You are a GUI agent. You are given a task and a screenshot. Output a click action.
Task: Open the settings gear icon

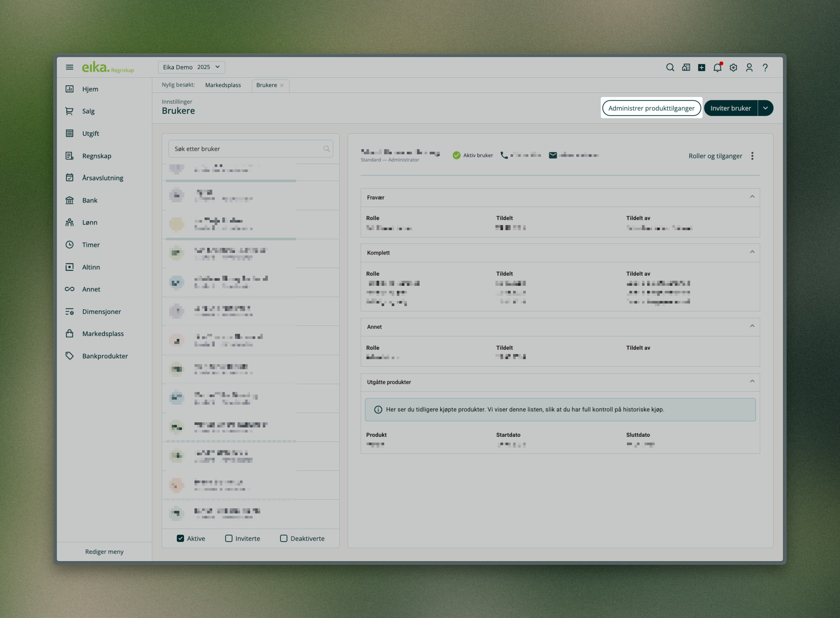(733, 68)
